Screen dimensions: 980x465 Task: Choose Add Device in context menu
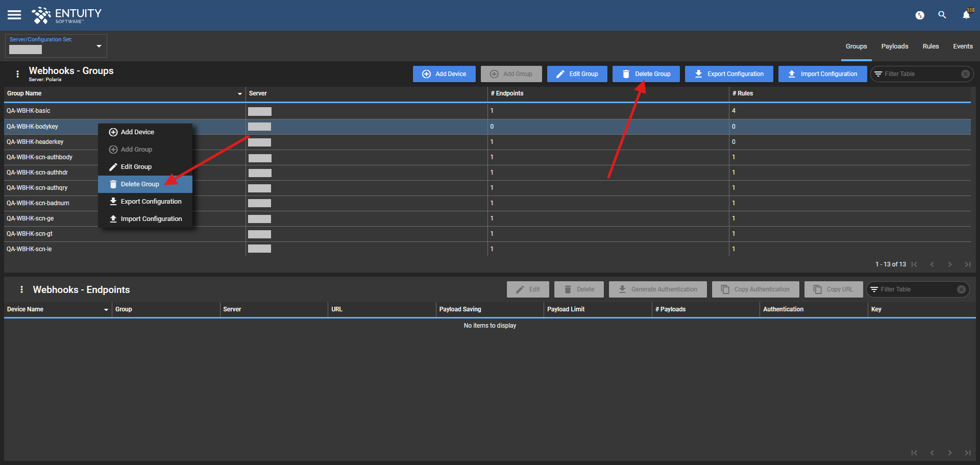click(145, 132)
